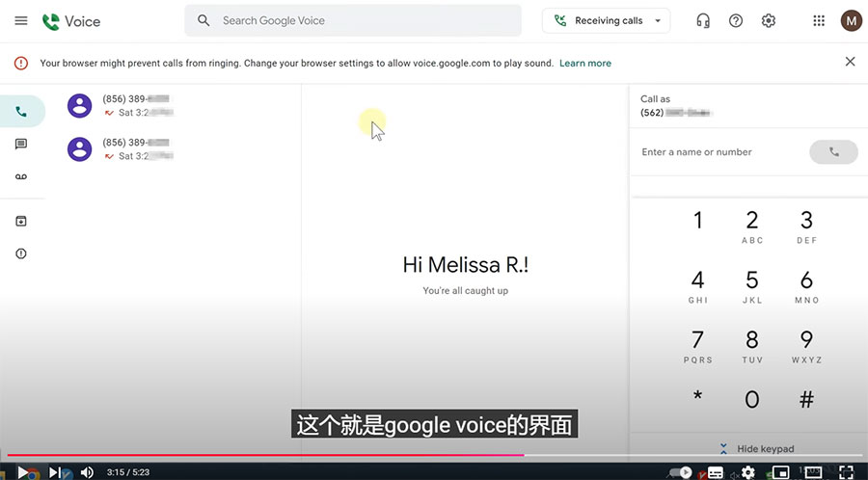
Task: Dial keypad digit 9 WXYZ
Action: click(806, 346)
